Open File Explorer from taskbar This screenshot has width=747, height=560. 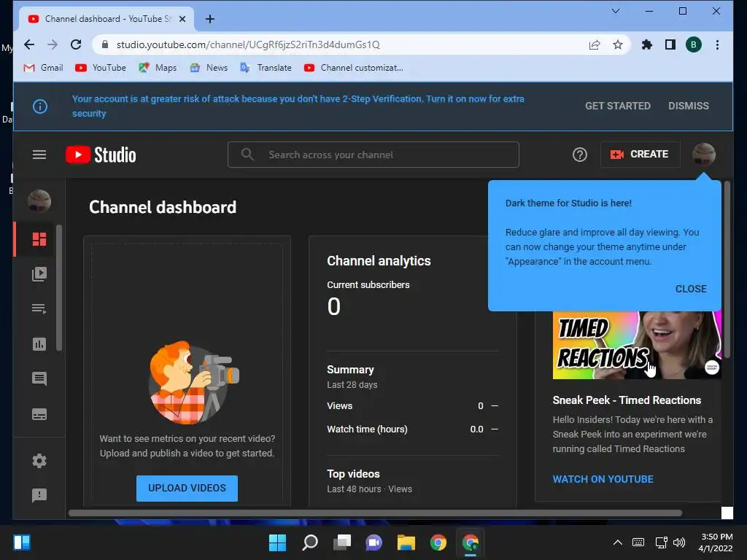click(x=406, y=542)
